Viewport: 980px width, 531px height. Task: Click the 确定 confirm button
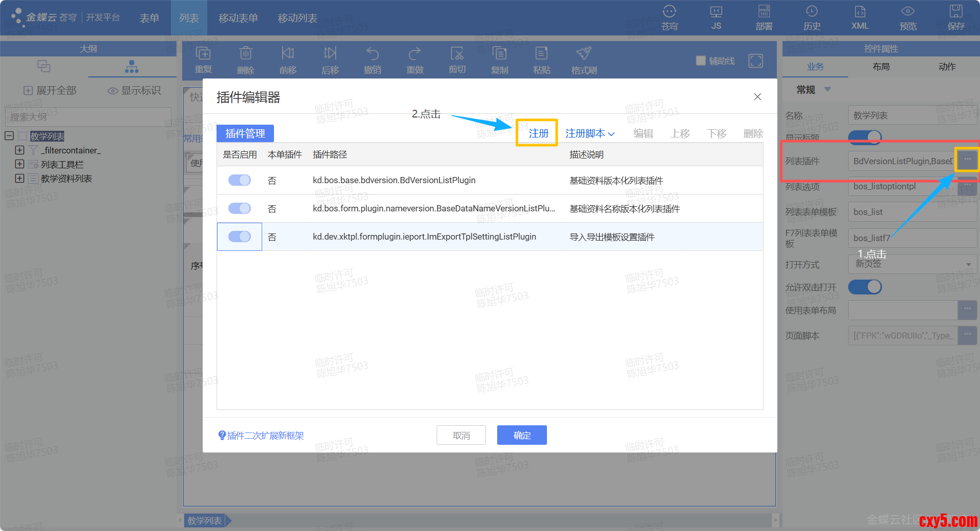(522, 435)
